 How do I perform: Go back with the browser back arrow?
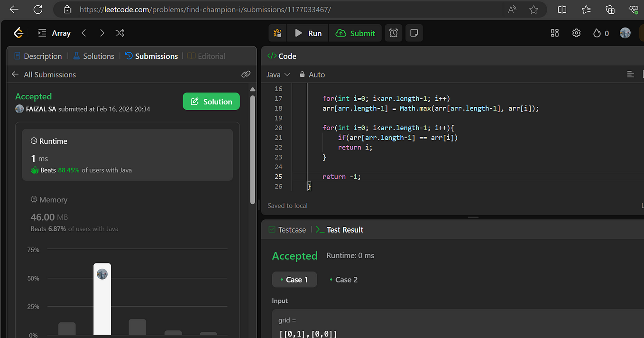(x=14, y=9)
